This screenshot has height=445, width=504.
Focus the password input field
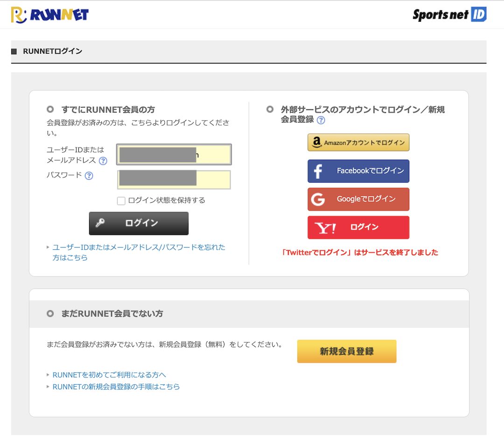point(174,180)
